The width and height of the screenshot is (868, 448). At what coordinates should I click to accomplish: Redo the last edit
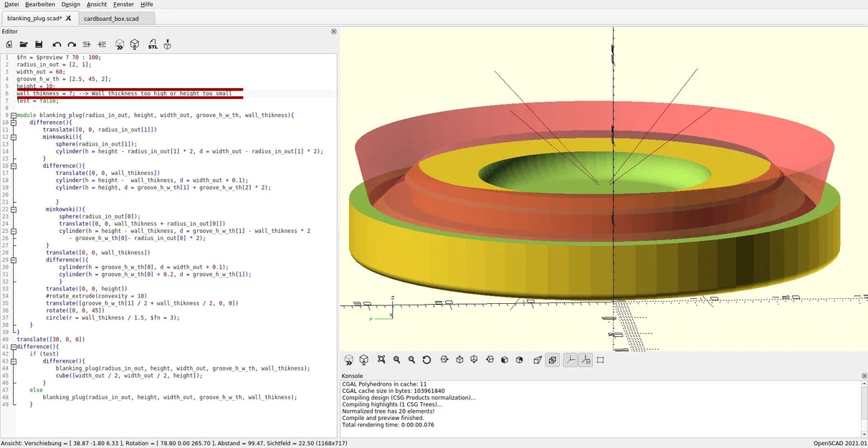point(72,44)
